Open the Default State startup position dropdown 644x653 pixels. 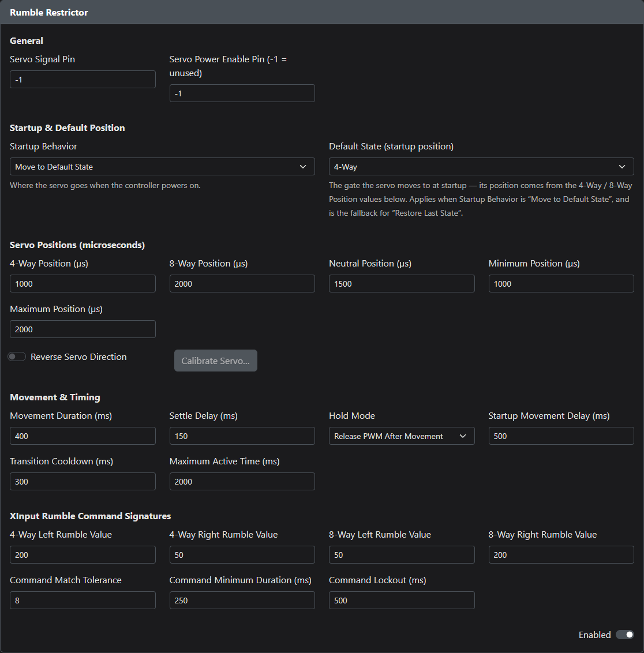coord(481,167)
